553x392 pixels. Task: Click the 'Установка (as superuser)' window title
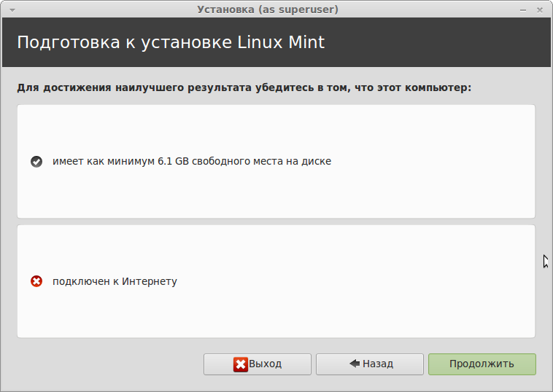click(x=268, y=9)
